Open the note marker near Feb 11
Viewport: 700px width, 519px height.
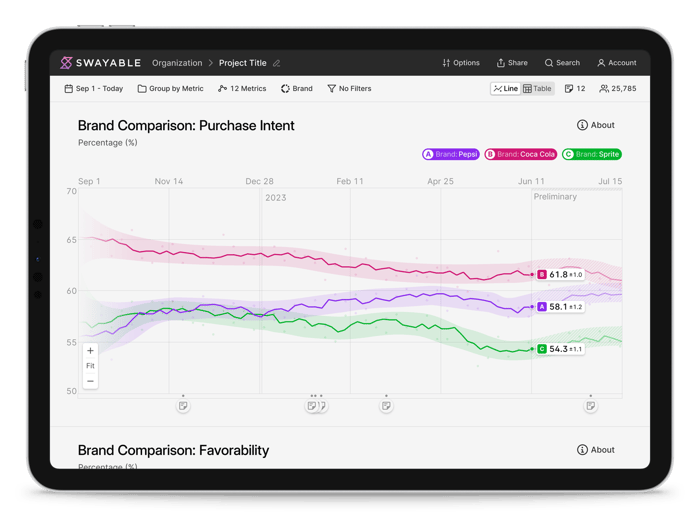[x=386, y=406]
